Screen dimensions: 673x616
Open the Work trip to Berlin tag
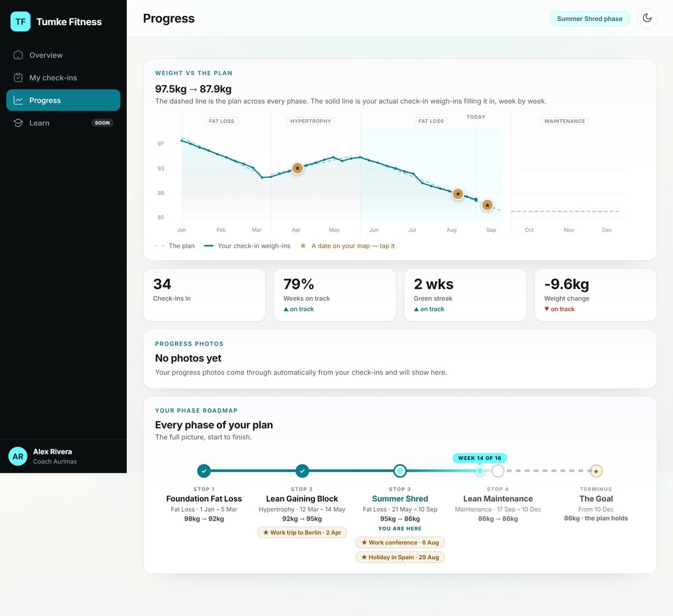[x=302, y=532]
